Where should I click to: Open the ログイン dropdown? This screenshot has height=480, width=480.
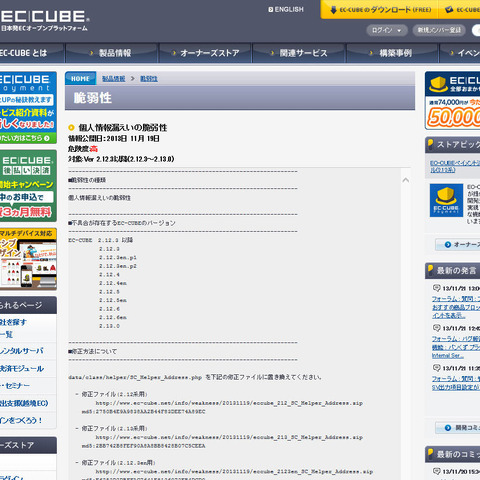(387, 30)
